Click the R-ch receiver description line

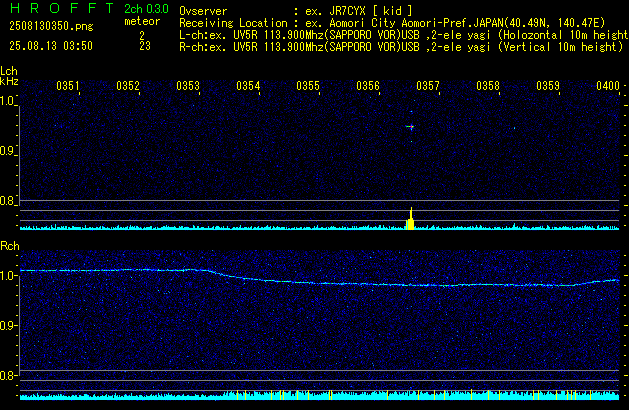pyautogui.click(x=401, y=47)
